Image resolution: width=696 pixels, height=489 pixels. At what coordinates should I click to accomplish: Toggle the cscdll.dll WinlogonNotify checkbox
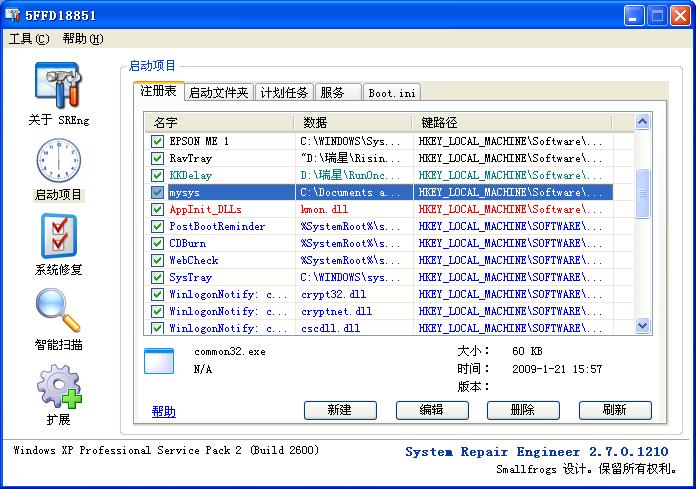[157, 328]
